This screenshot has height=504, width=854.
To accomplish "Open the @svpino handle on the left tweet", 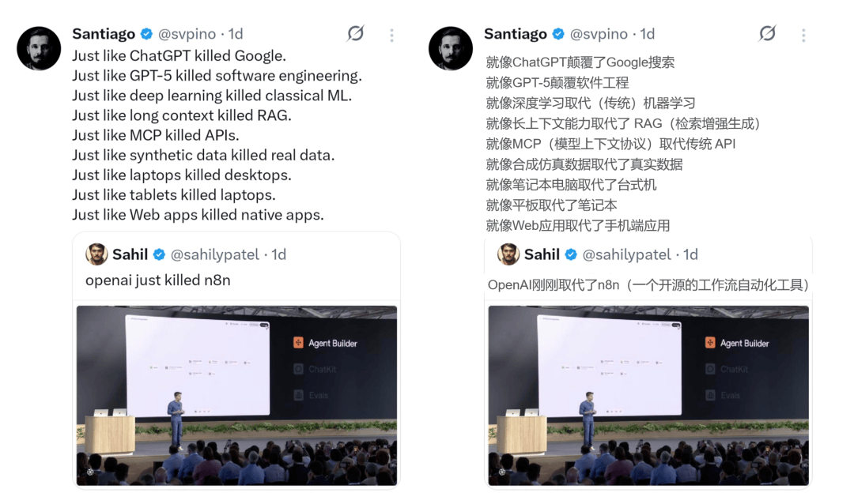I will click(x=187, y=34).
